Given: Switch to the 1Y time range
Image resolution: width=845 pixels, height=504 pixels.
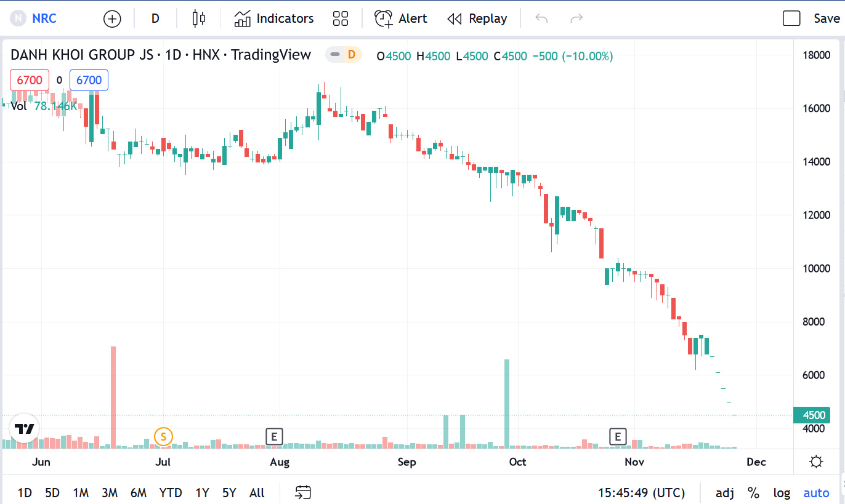Looking at the screenshot, I should pos(202,493).
